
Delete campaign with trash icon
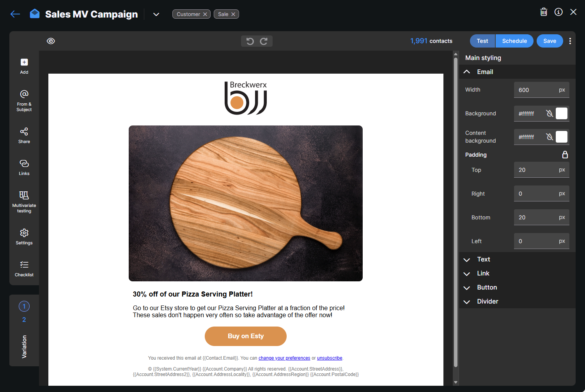[544, 12]
